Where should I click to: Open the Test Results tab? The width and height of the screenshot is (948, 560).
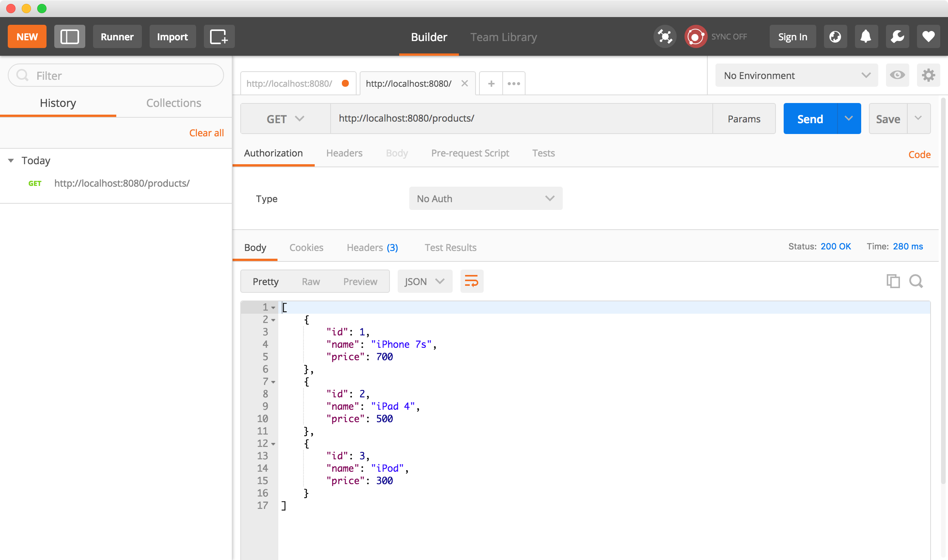tap(450, 247)
